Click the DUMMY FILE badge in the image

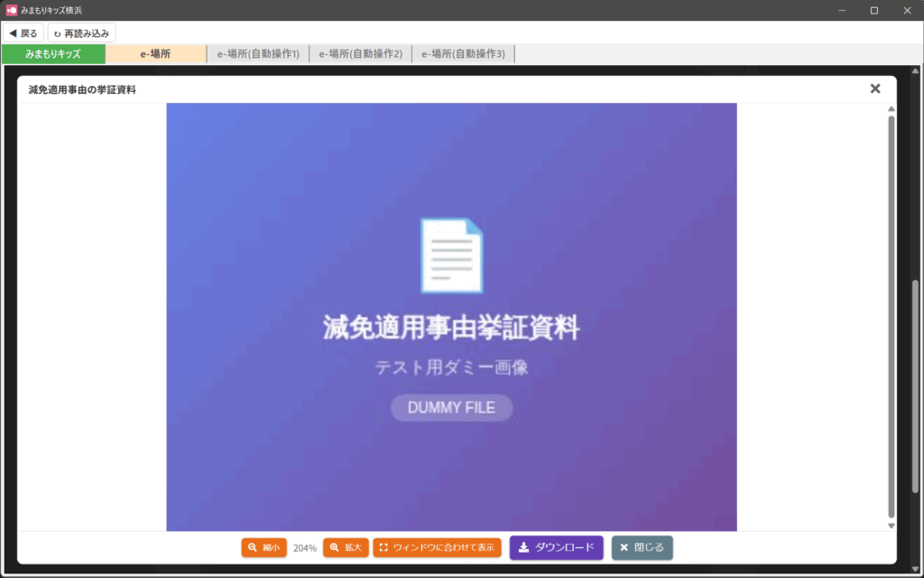point(451,407)
